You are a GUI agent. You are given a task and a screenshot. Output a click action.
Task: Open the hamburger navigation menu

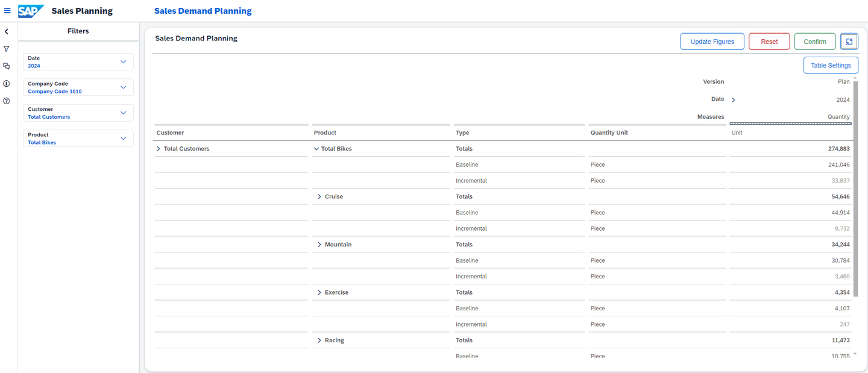[7, 11]
